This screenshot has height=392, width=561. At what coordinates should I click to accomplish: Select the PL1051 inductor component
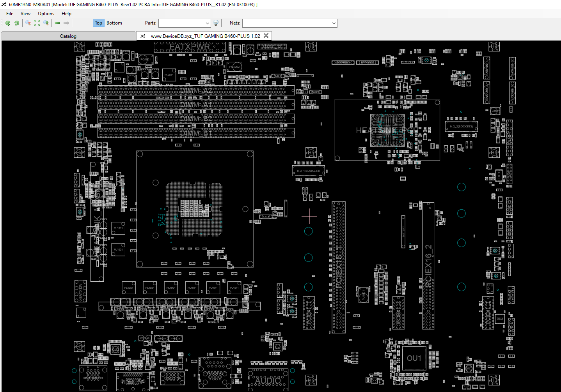click(x=129, y=288)
